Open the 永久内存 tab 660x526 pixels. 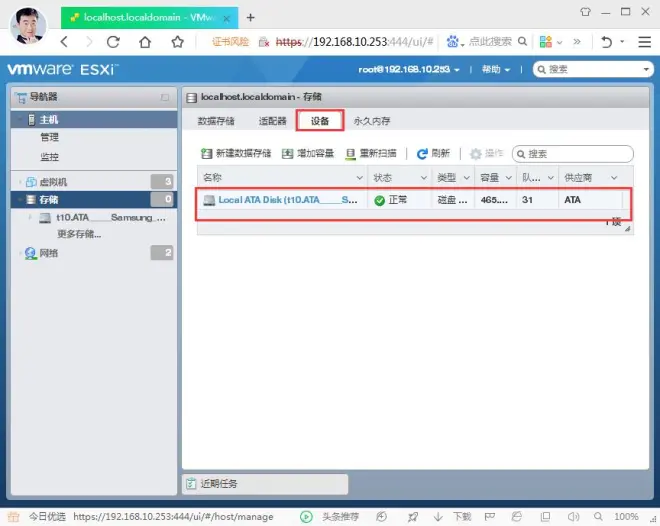pyautogui.click(x=372, y=121)
